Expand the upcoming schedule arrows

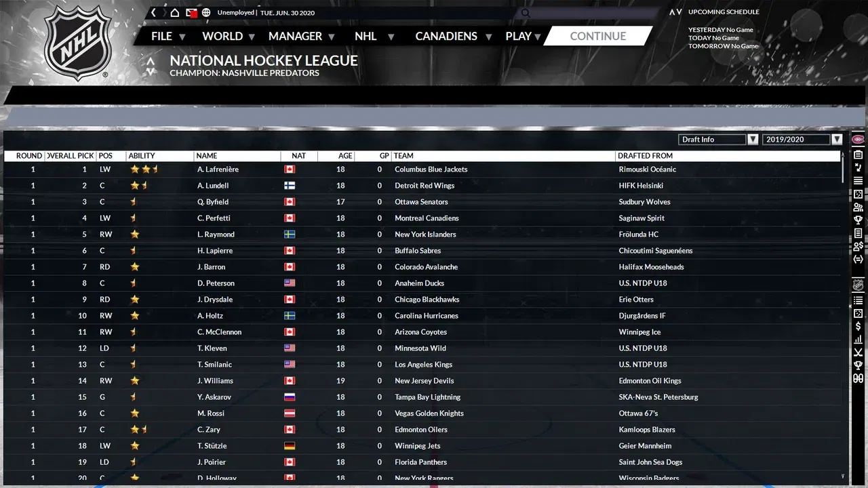tap(675, 12)
